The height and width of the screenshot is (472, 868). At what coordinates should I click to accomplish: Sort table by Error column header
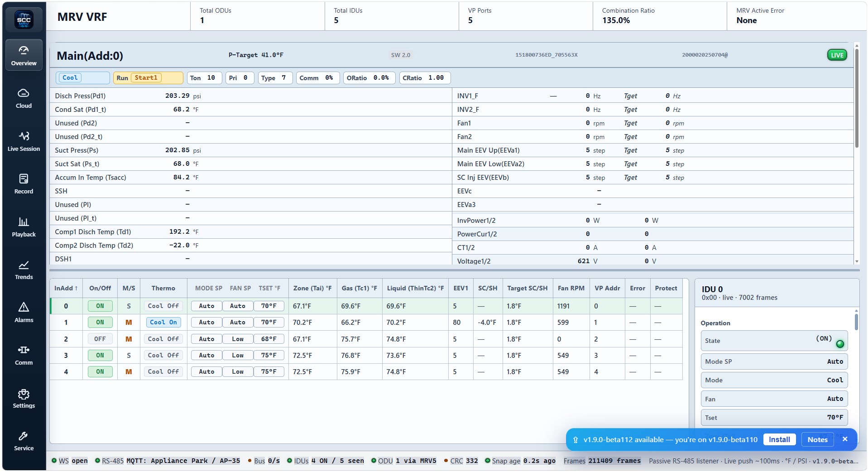638,289
